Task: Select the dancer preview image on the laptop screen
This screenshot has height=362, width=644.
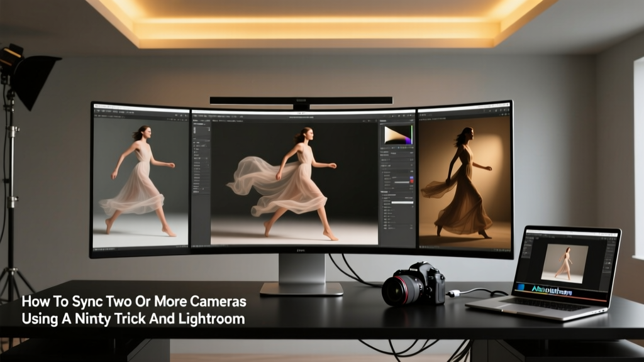Action: pyautogui.click(x=564, y=263)
